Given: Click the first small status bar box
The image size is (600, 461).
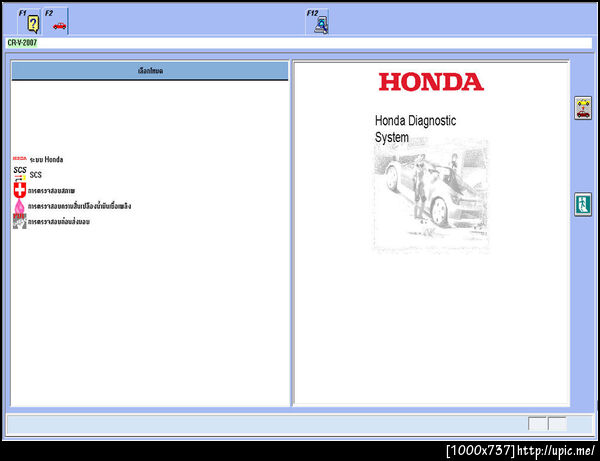Looking at the screenshot, I should tap(537, 424).
